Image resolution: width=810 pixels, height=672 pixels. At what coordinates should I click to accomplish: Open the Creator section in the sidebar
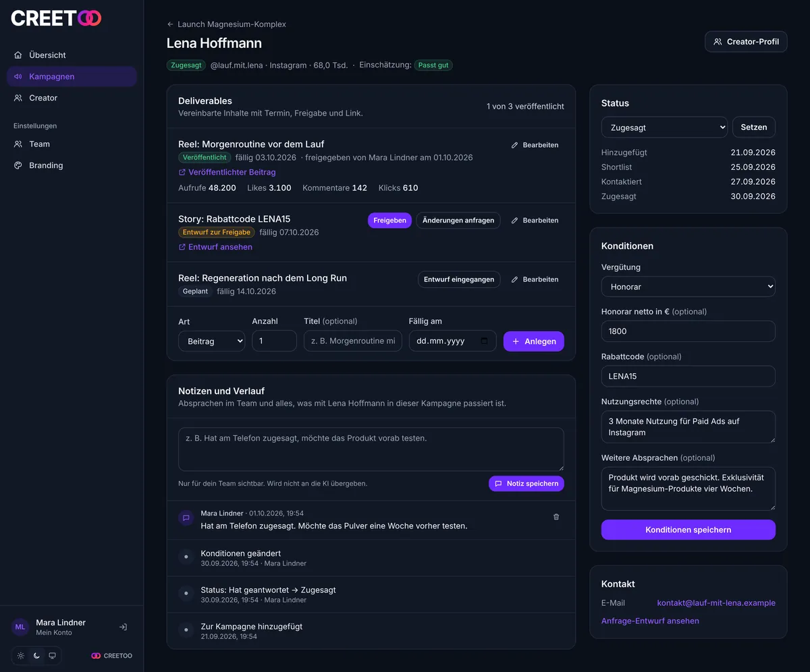tap(72, 98)
